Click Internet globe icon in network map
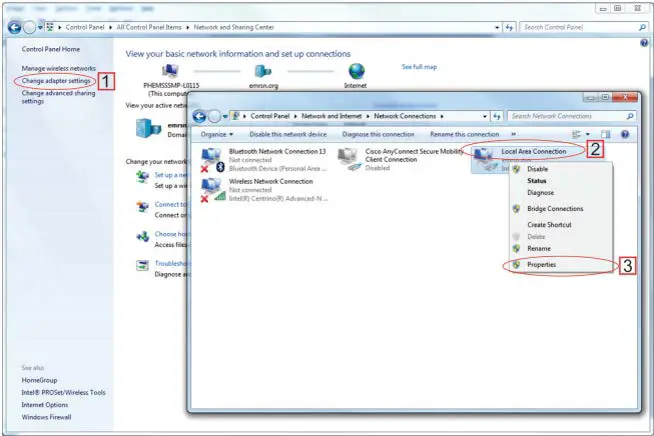This screenshot has height=436, width=654. pyautogui.click(x=356, y=71)
